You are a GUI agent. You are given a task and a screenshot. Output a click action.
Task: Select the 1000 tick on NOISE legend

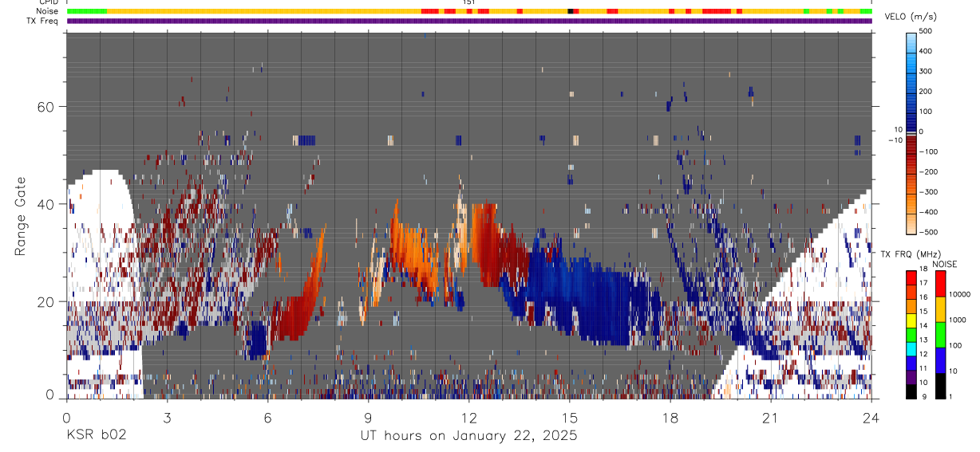[x=957, y=320]
